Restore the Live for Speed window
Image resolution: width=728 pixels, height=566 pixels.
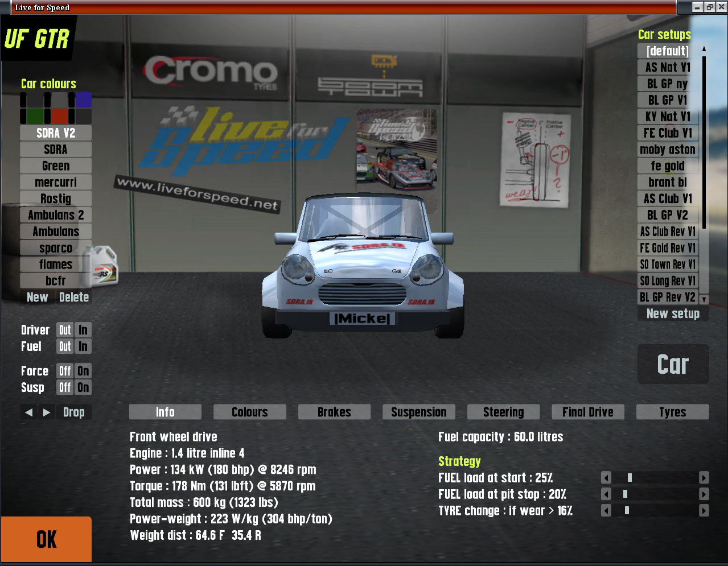pos(709,7)
